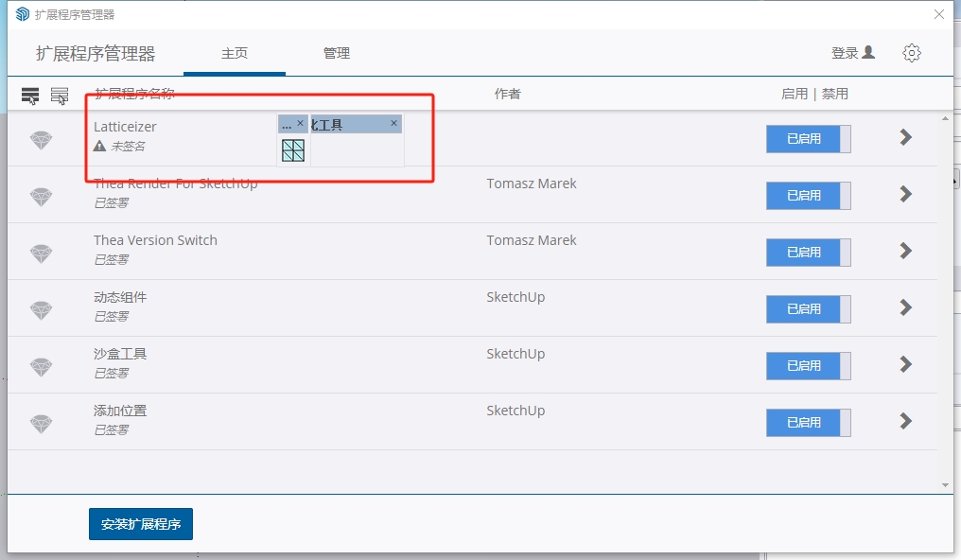This screenshot has height=560, width=961.
Task: Click the 已签署 status under 添加位置
Action: 111,430
